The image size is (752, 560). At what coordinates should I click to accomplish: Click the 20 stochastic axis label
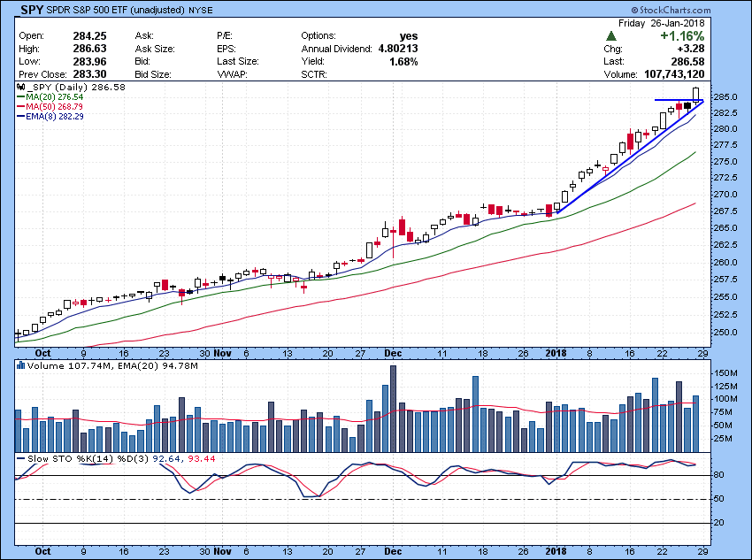click(718, 523)
